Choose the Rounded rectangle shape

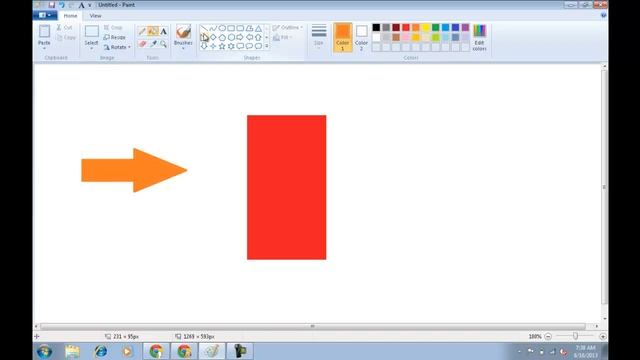coord(240,28)
